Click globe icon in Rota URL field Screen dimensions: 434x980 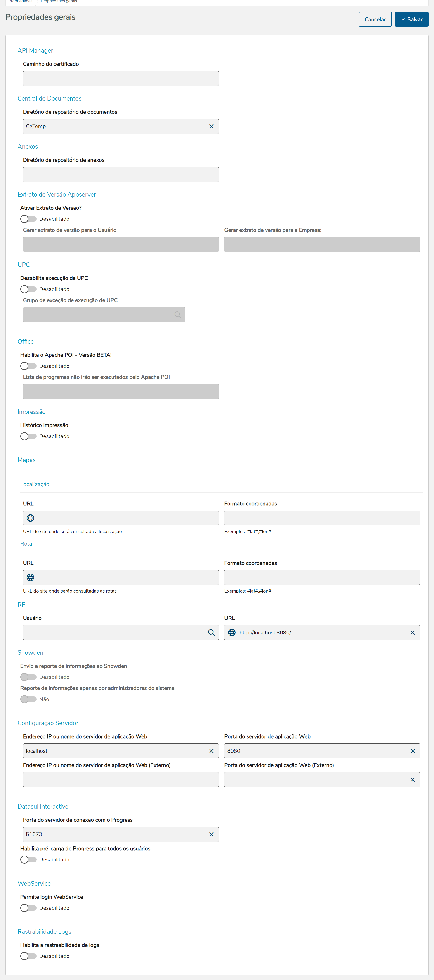[31, 577]
